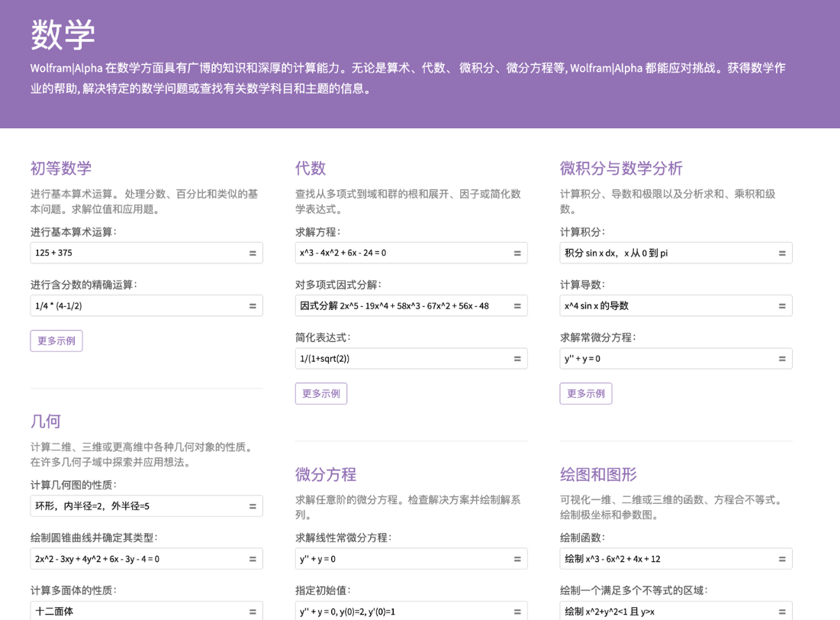Click equals icon next to 1/(1+sqrt(2))
Image resolution: width=840 pixels, height=620 pixels.
click(x=517, y=359)
